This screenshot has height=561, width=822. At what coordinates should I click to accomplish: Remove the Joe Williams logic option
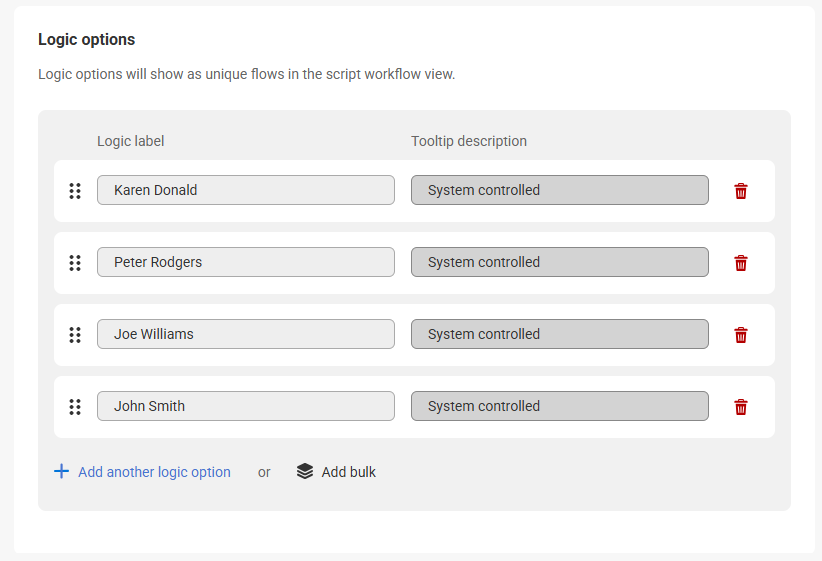pyautogui.click(x=741, y=335)
